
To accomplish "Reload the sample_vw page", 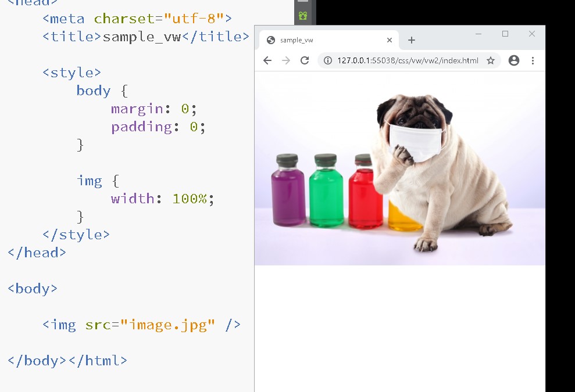I will point(304,60).
